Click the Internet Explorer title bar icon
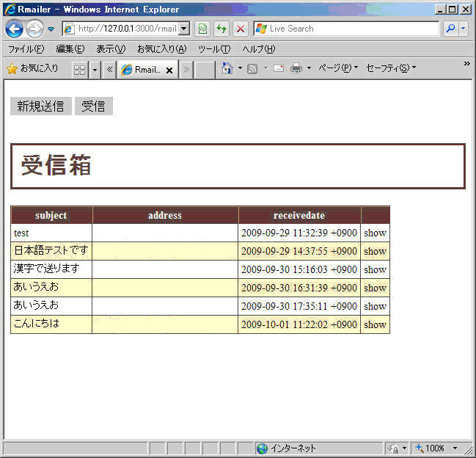The height and width of the screenshot is (458, 476). [x=10, y=10]
